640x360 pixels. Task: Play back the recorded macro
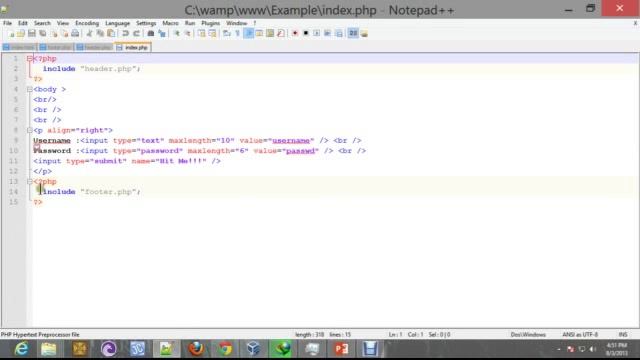coord(317,33)
